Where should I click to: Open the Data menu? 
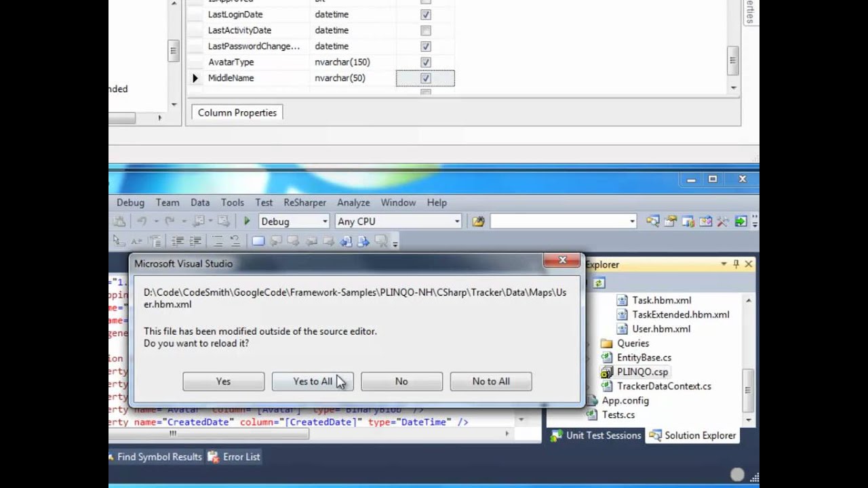tap(200, 203)
